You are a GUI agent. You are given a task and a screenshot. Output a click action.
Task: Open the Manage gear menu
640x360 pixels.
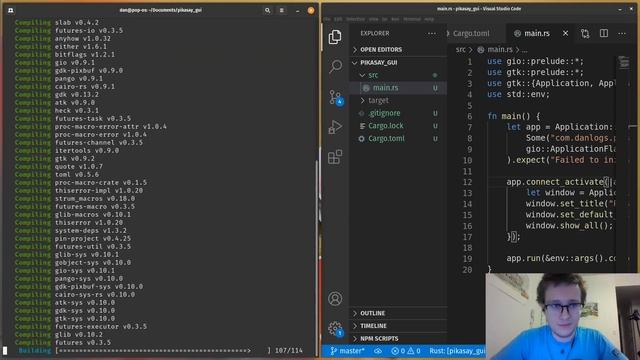(x=335, y=328)
